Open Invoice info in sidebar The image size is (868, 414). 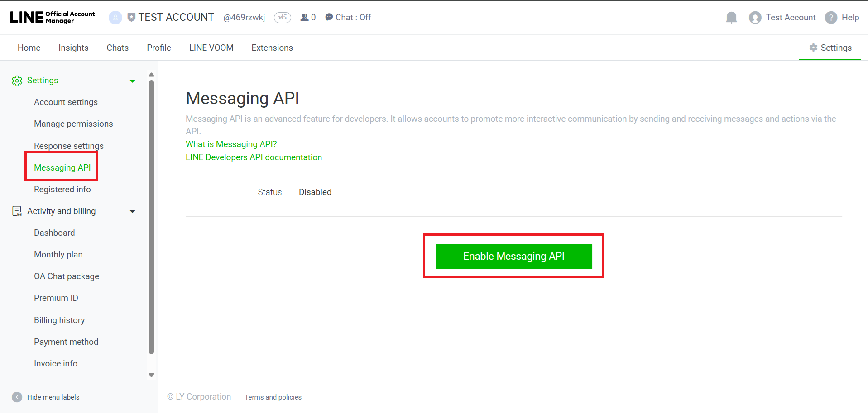[x=56, y=363]
